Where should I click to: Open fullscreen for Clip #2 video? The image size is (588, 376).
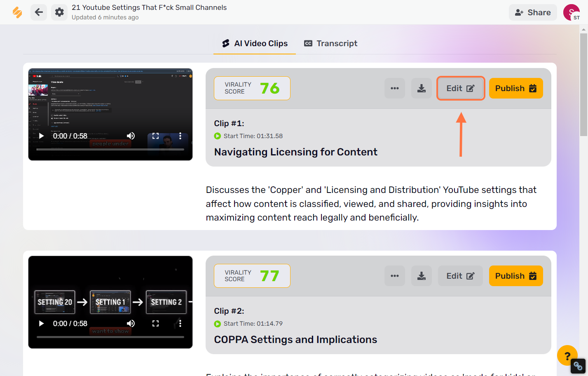tap(155, 324)
